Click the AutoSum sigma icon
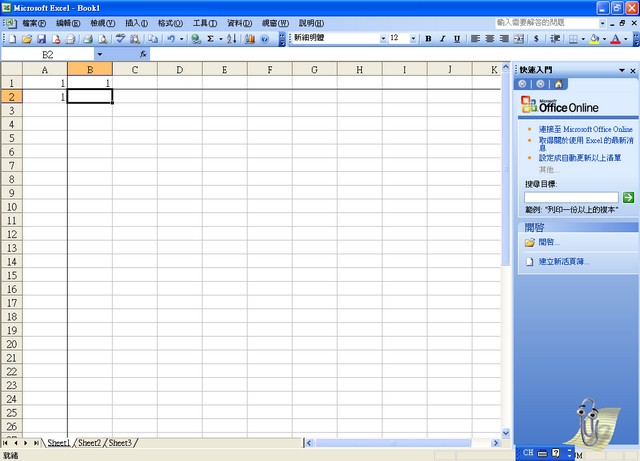The height and width of the screenshot is (461, 640). tap(210, 39)
